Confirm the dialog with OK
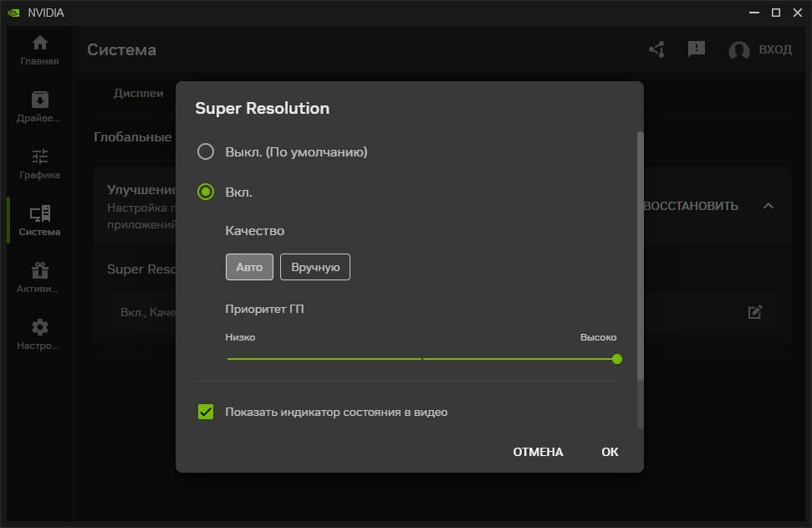 610,452
